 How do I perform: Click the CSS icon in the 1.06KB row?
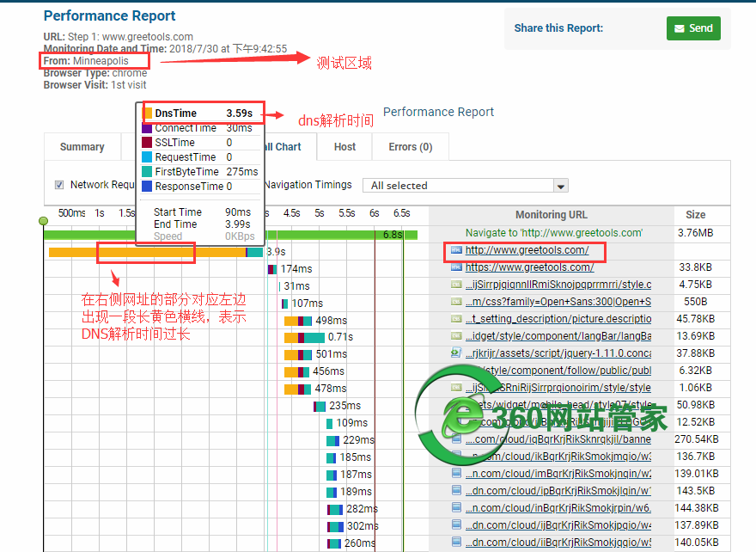[456, 388]
